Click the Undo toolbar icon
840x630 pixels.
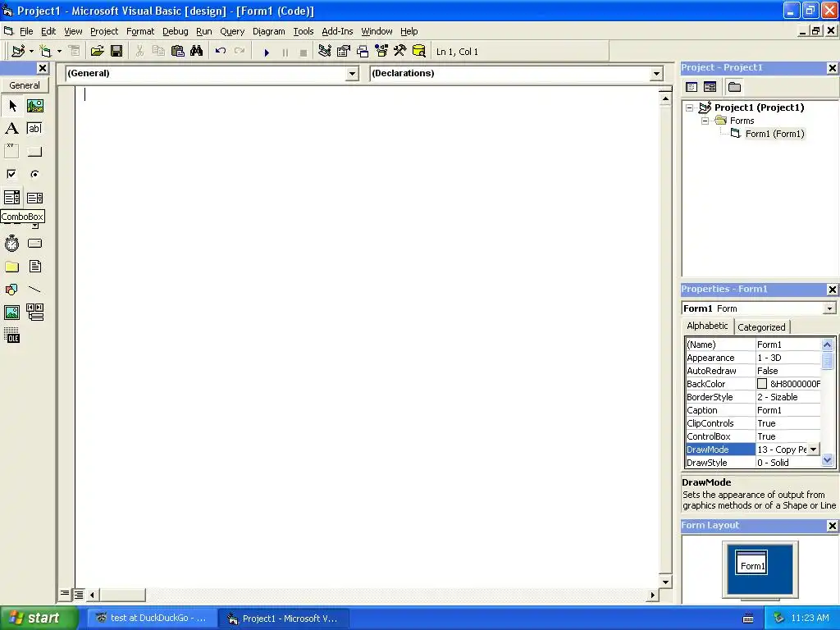point(220,52)
